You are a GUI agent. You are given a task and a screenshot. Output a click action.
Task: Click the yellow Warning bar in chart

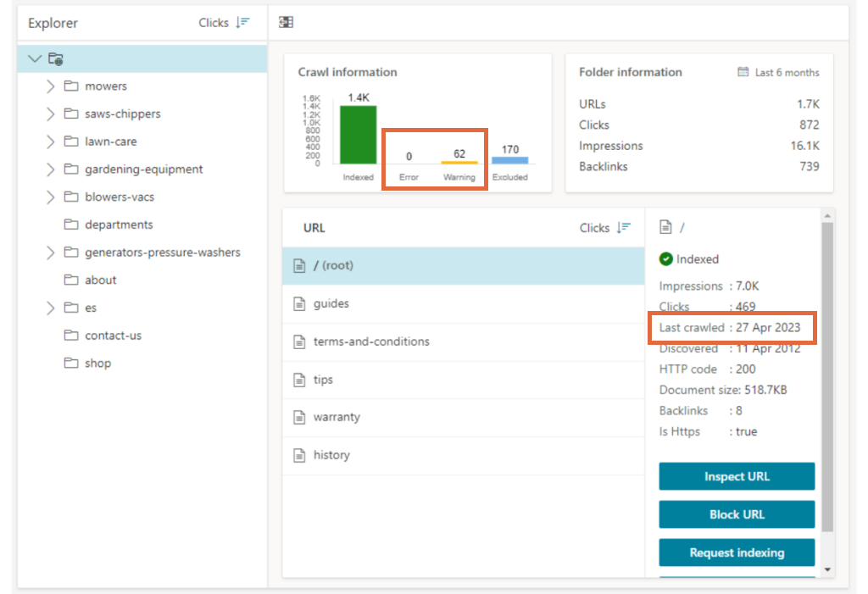pyautogui.click(x=459, y=162)
